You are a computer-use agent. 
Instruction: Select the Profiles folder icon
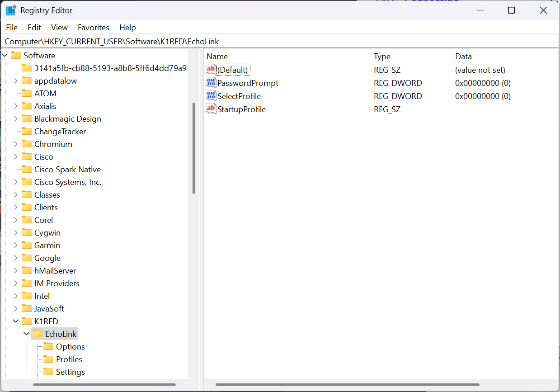click(48, 359)
